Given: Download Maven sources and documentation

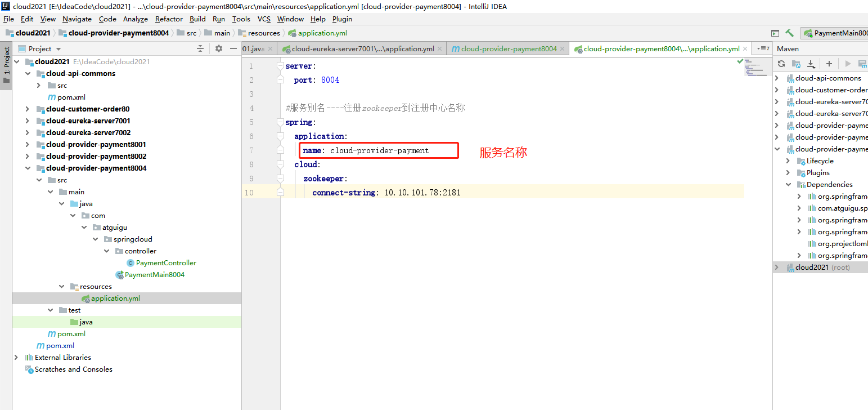Looking at the screenshot, I should point(811,64).
